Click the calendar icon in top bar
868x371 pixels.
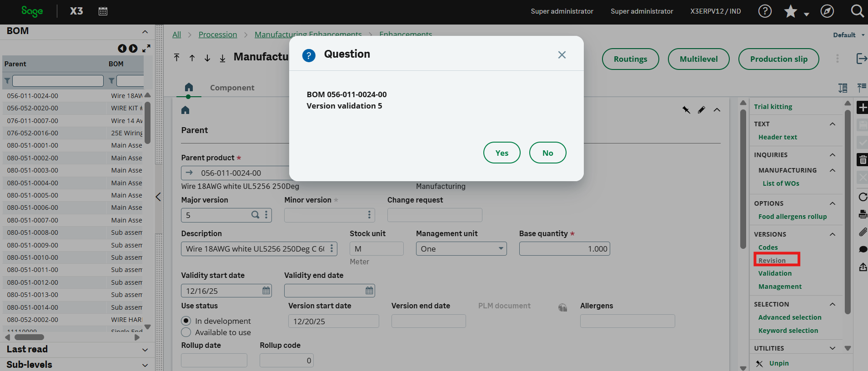click(103, 11)
